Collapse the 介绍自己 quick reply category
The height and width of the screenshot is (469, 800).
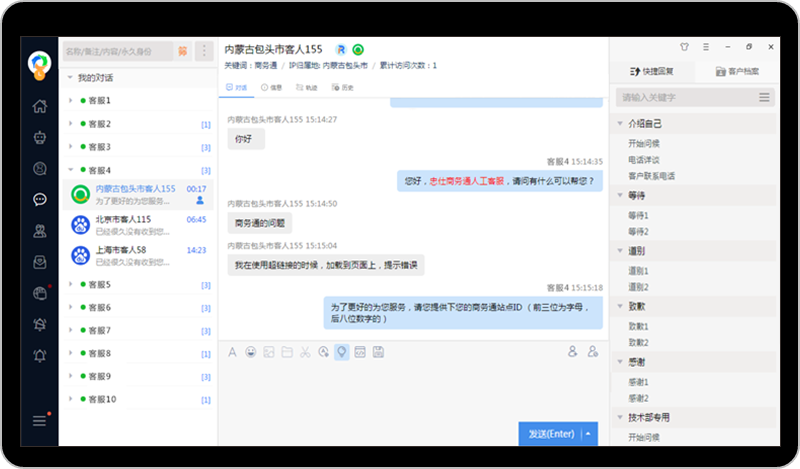tap(620, 124)
